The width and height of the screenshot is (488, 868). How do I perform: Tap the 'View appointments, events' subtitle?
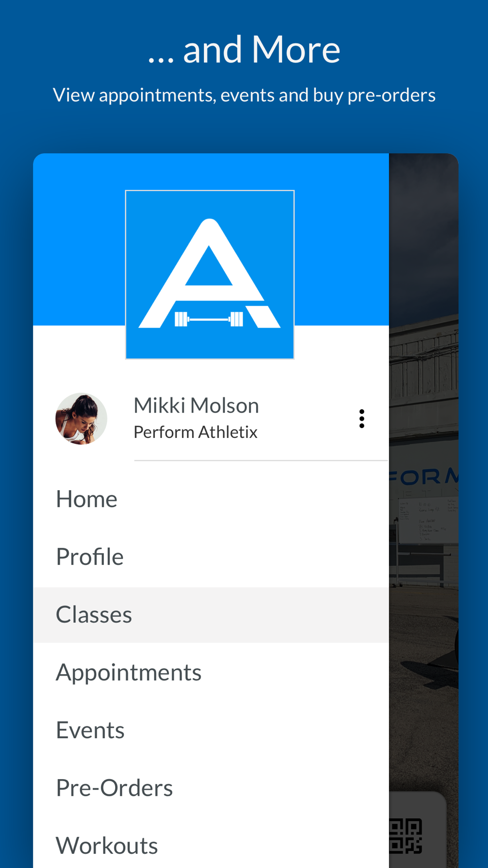tap(244, 95)
